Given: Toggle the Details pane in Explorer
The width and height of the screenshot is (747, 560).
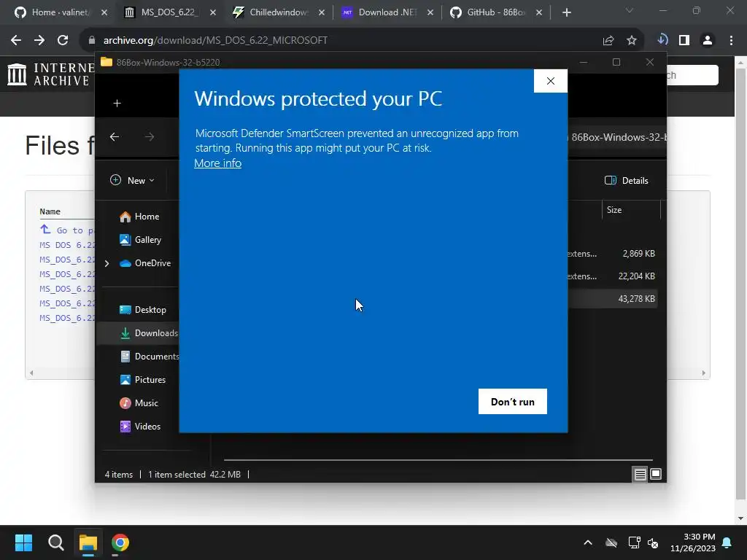Looking at the screenshot, I should tap(627, 181).
